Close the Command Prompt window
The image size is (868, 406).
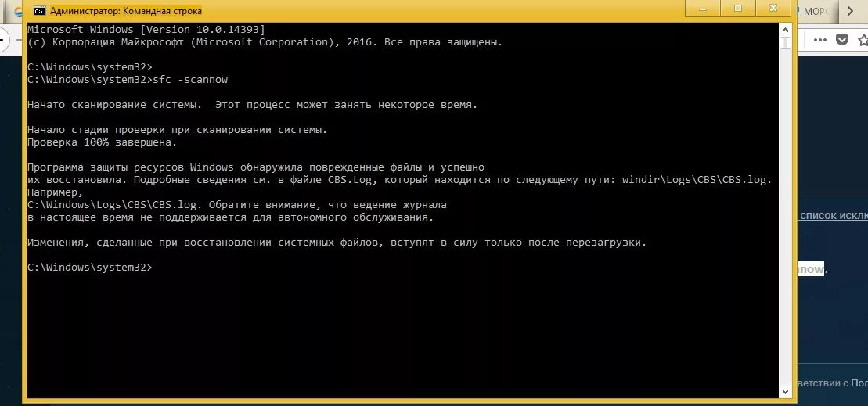[x=773, y=9]
